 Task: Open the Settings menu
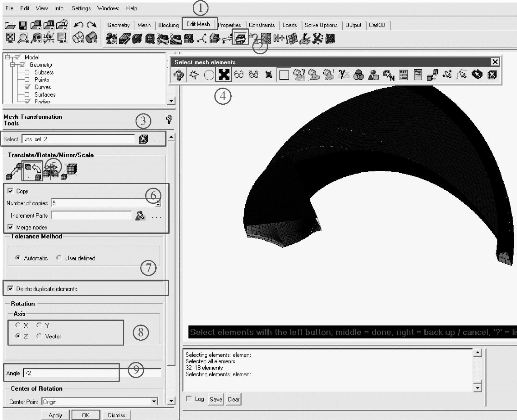point(81,8)
